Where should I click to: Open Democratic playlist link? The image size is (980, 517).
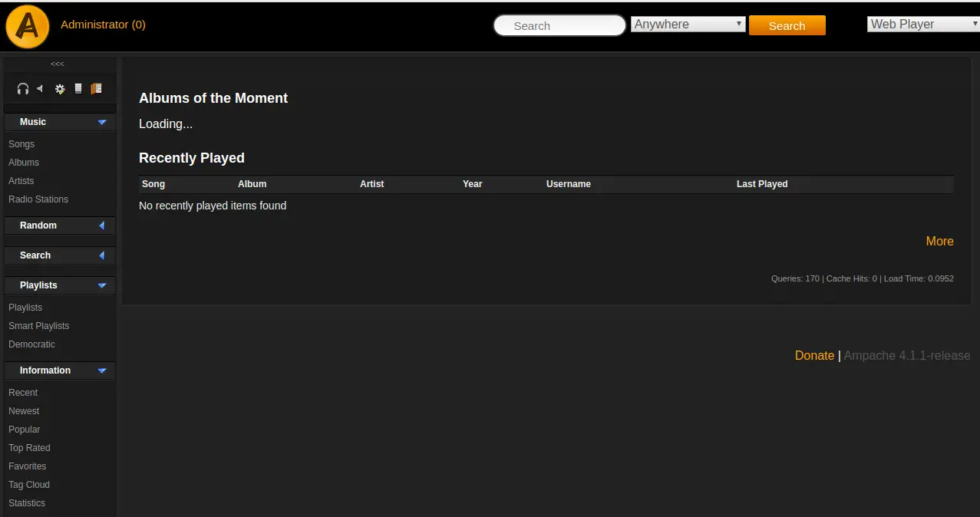[x=31, y=344]
